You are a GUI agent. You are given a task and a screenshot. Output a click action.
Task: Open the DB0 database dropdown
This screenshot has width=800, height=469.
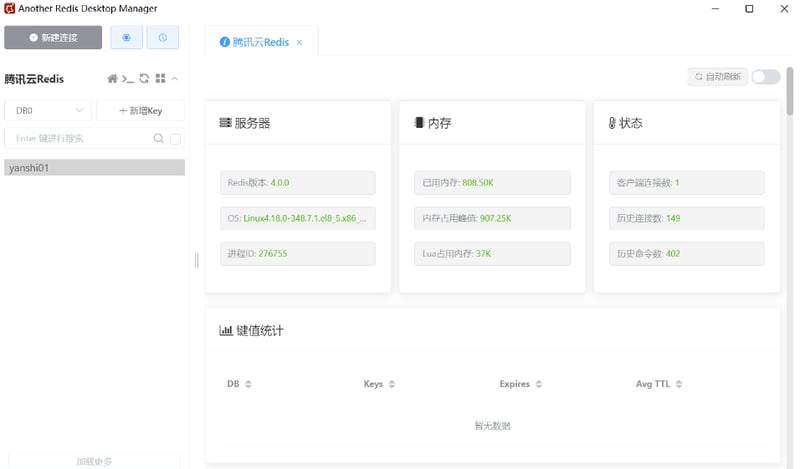click(x=48, y=110)
